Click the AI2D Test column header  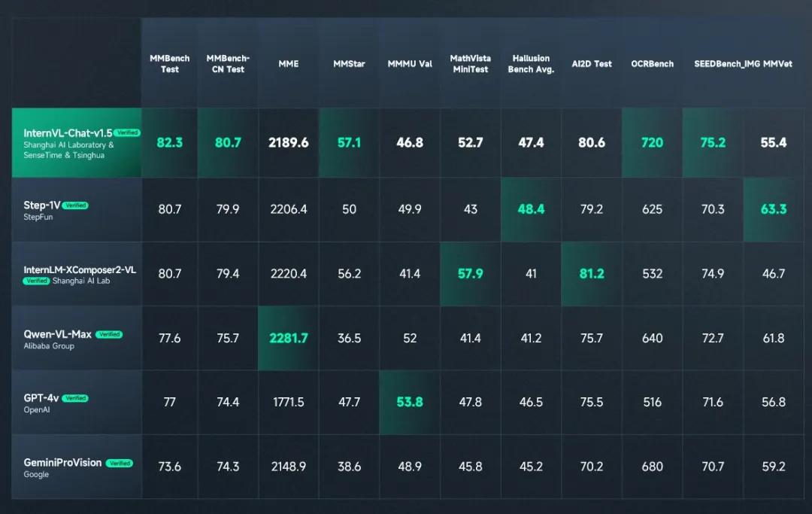pyautogui.click(x=592, y=64)
